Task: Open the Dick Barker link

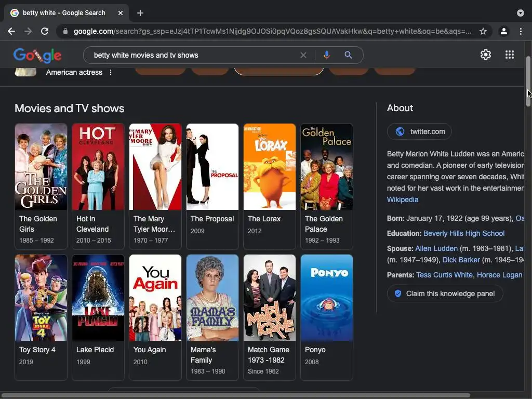Action: 461,260
